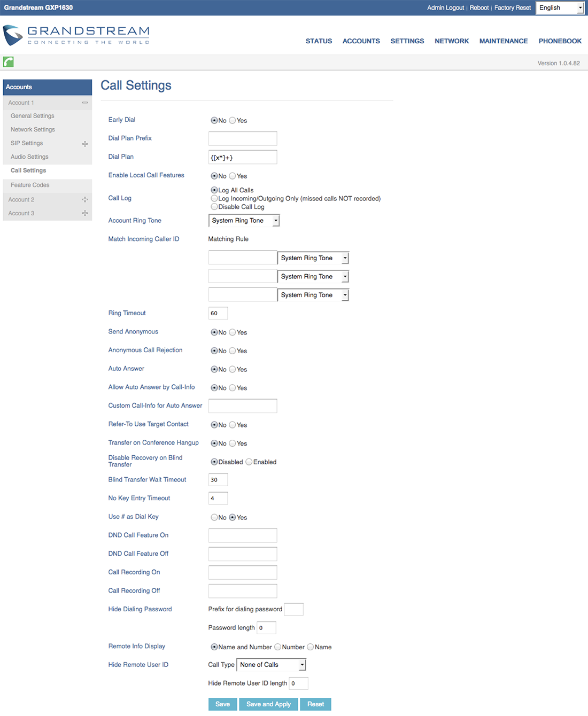
Task: Open Feature Codes in the sidebar
Action: (x=30, y=185)
